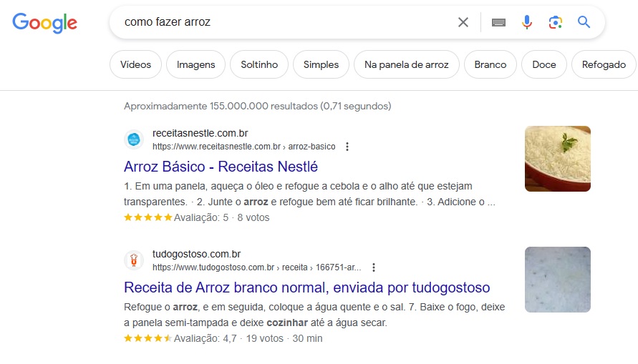This screenshot has height=364, width=638.
Task: Open more options for tudogostoso result
Action: (x=374, y=267)
